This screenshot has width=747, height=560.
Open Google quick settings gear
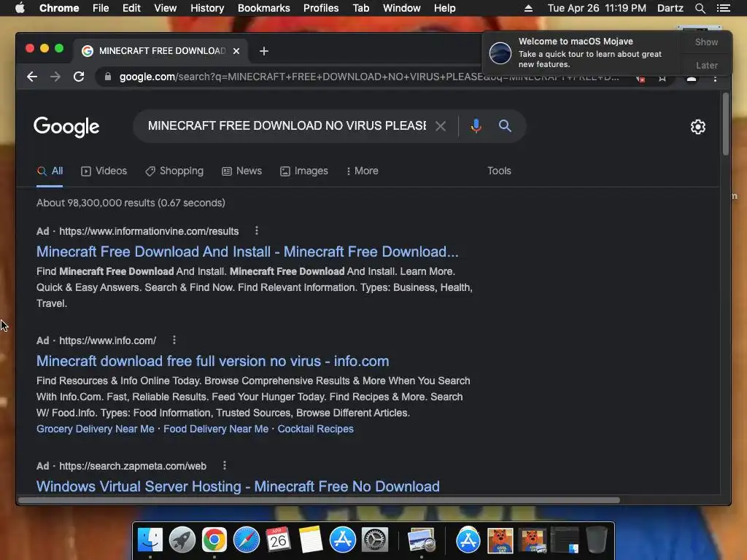(x=698, y=127)
